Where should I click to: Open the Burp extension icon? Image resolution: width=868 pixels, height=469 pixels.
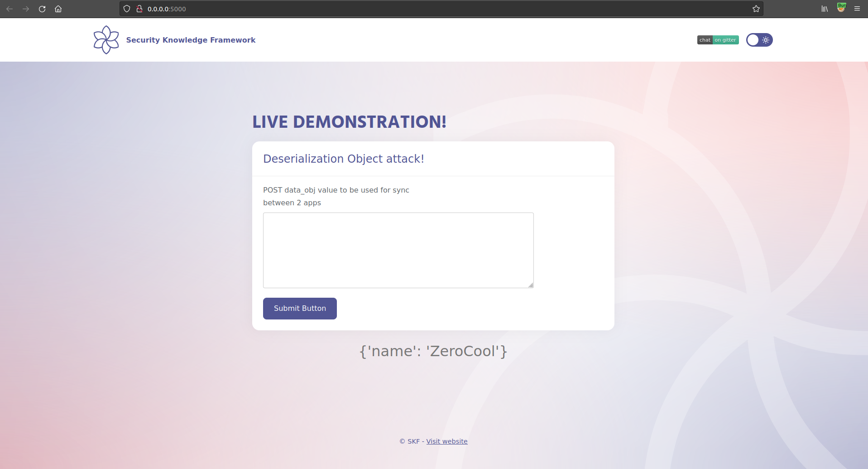point(841,8)
